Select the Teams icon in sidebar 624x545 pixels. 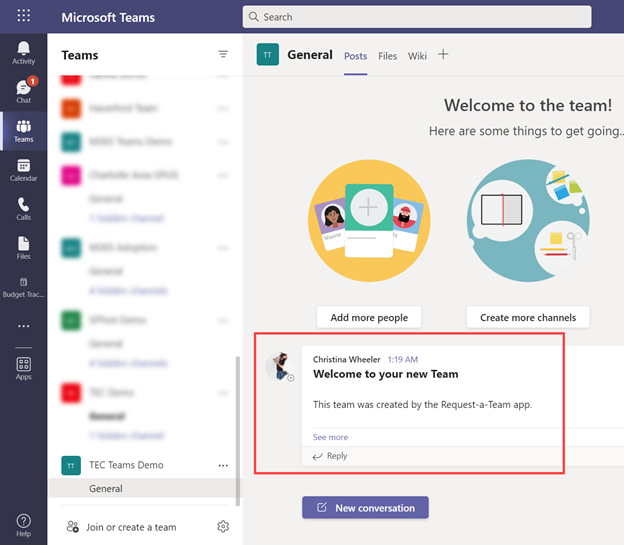pyautogui.click(x=23, y=131)
